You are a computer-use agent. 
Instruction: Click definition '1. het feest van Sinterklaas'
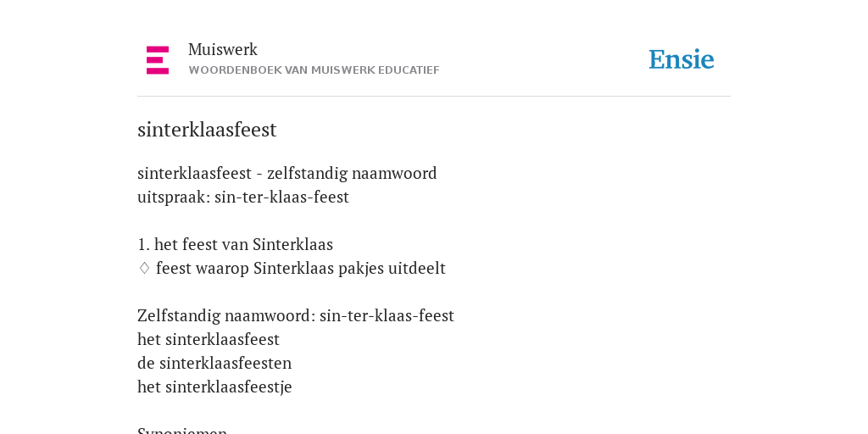236,244
